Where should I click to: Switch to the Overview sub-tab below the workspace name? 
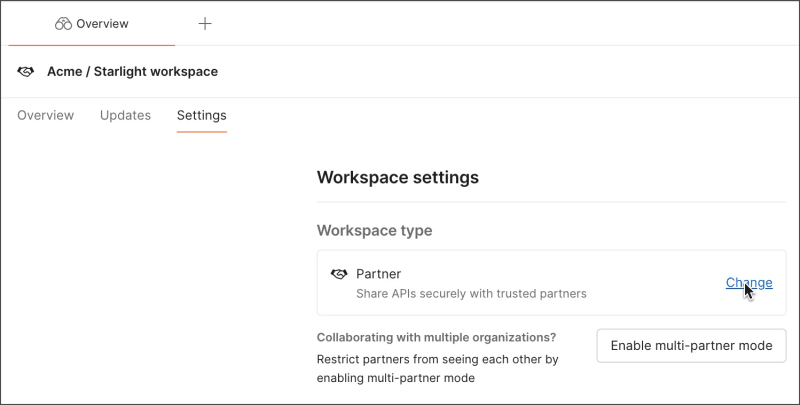[x=45, y=115]
